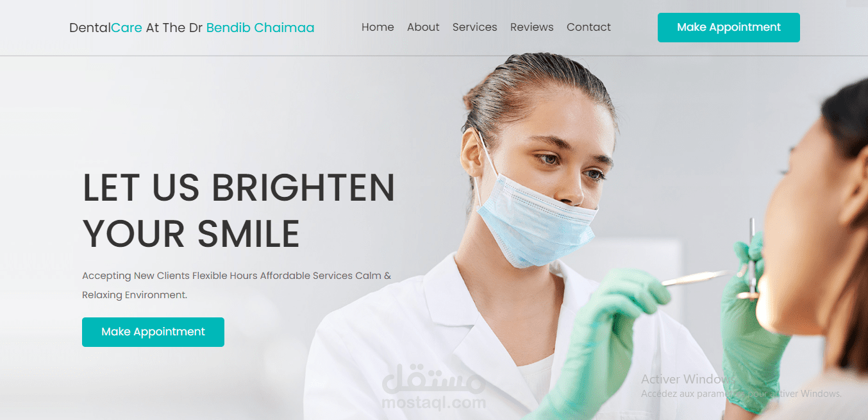Open the Home navigation link
This screenshot has height=420, width=868.
(x=378, y=27)
